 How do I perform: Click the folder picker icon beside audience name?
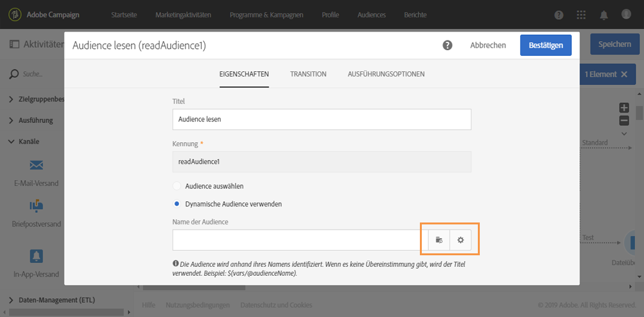point(439,240)
